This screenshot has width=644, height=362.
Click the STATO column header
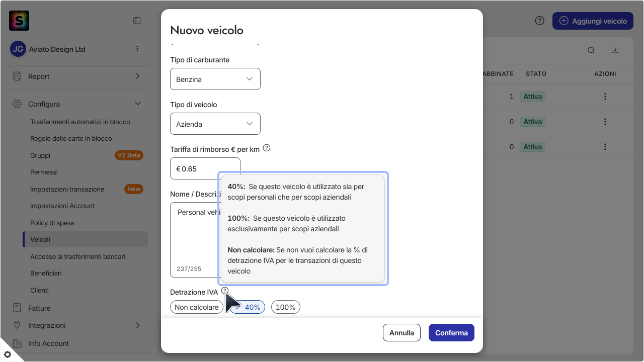[x=536, y=73]
